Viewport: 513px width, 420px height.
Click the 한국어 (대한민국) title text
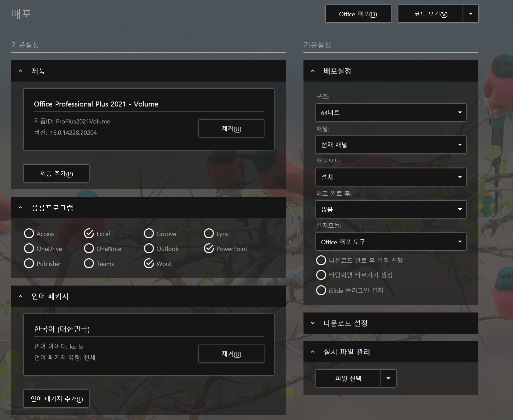click(x=62, y=329)
